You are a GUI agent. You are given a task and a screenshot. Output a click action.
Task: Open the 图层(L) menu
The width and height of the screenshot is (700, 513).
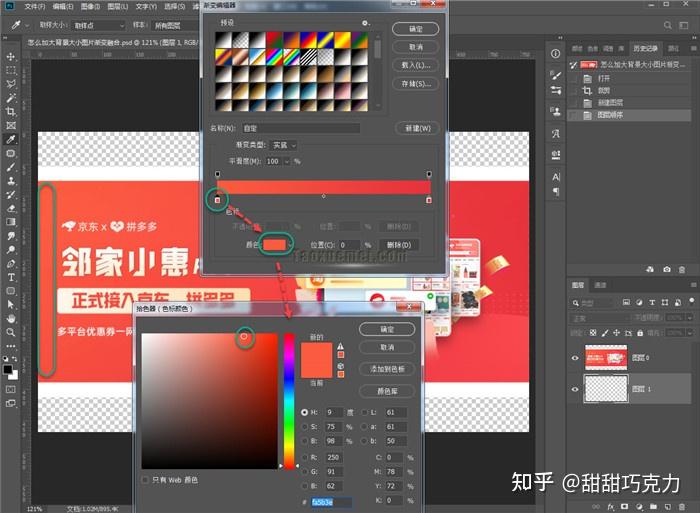pyautogui.click(x=117, y=7)
